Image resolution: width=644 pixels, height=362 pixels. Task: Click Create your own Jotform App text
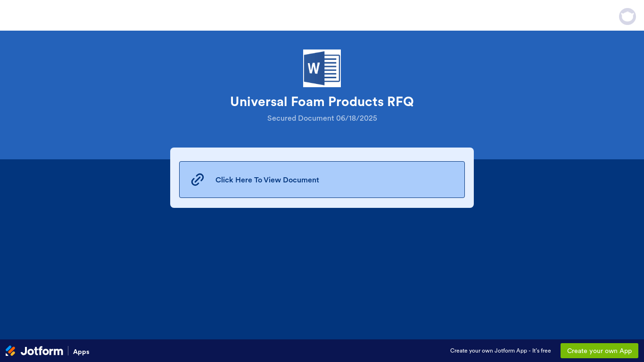coord(500,351)
